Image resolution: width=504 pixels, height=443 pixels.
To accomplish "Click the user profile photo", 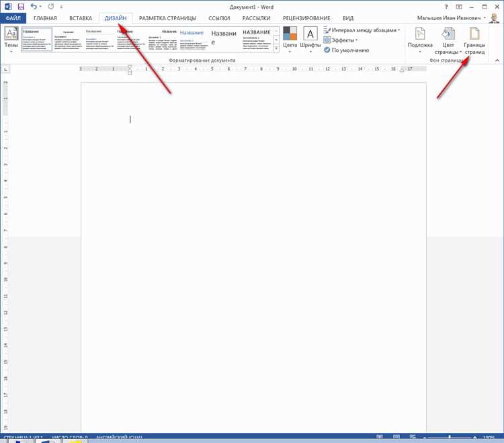I will coord(494,18).
